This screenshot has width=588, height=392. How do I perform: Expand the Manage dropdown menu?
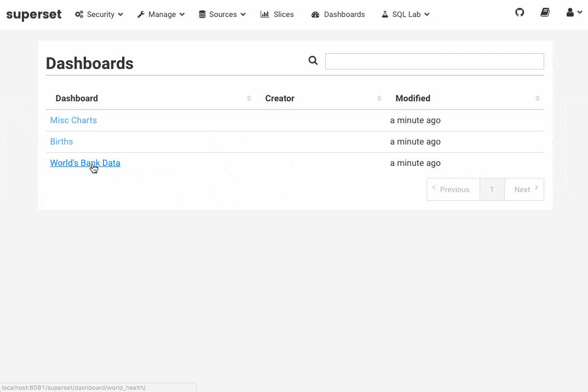click(x=161, y=15)
